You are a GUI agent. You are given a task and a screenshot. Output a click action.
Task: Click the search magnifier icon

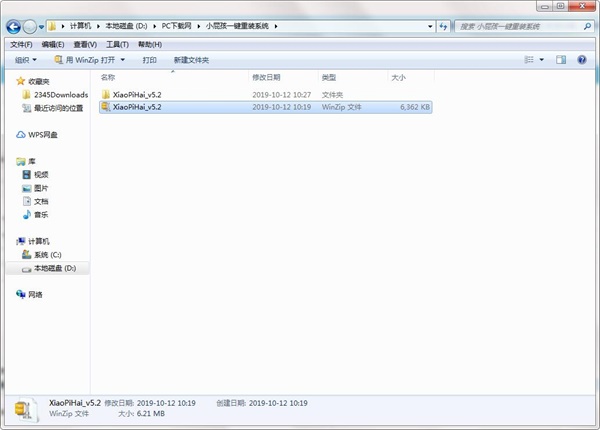(587, 26)
